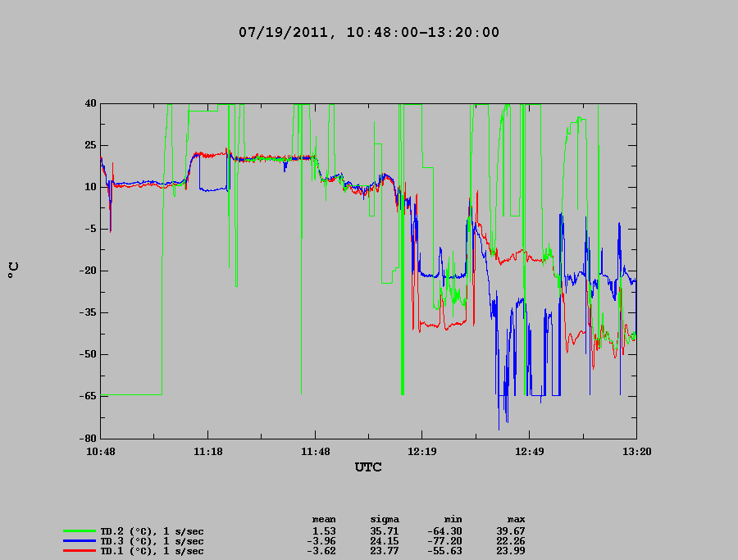Click TD.3 mean value -3.96

[x=321, y=541]
